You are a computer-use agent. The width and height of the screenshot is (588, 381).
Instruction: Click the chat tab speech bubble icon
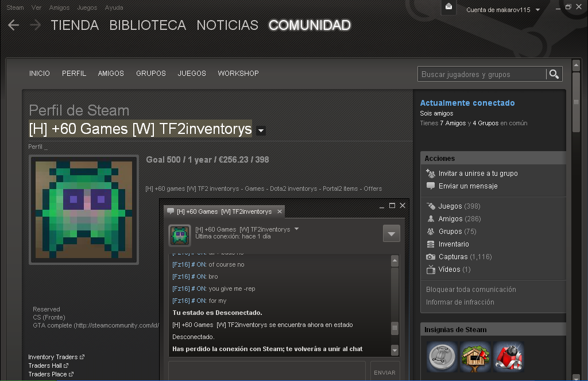[x=171, y=211]
